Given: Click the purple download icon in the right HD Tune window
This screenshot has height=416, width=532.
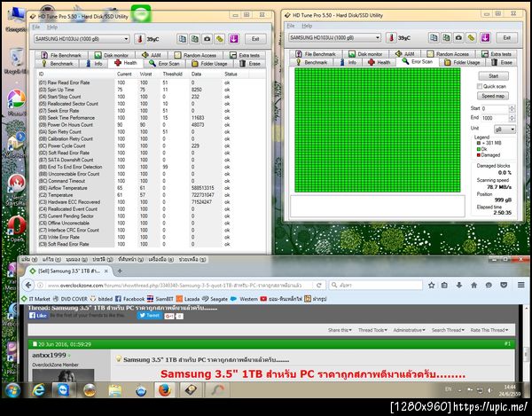Looking at the screenshot, I should pos(486,37).
